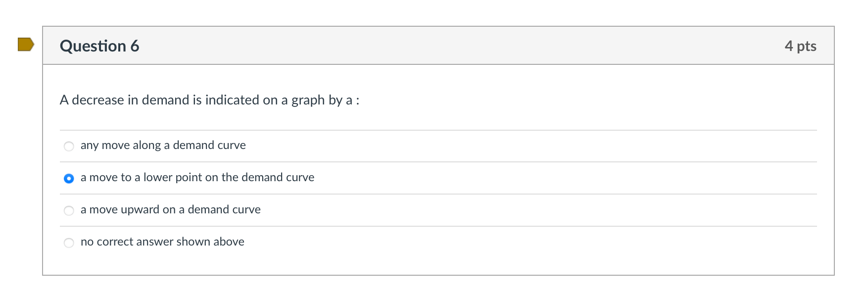The image size is (868, 299).
Task: Flag Question 6 with the bookmark icon
Action: pos(25,45)
